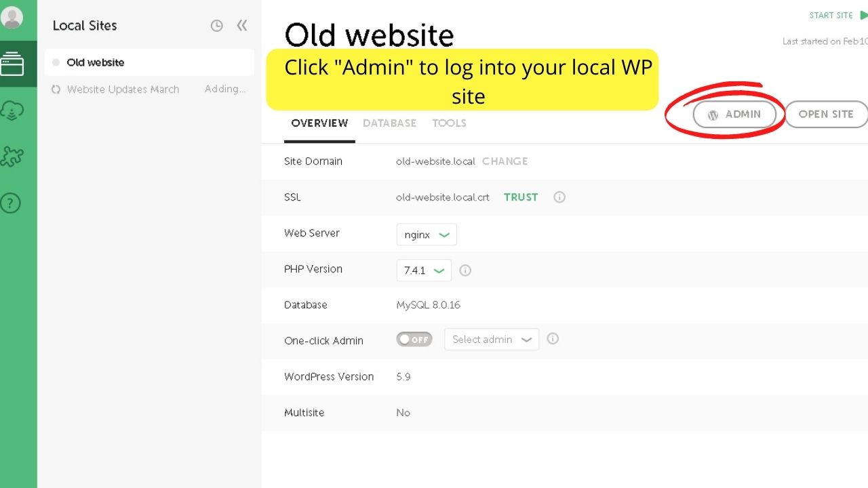Viewport: 868px width, 488px height.
Task: Click Start Site button
Action: 838,16
